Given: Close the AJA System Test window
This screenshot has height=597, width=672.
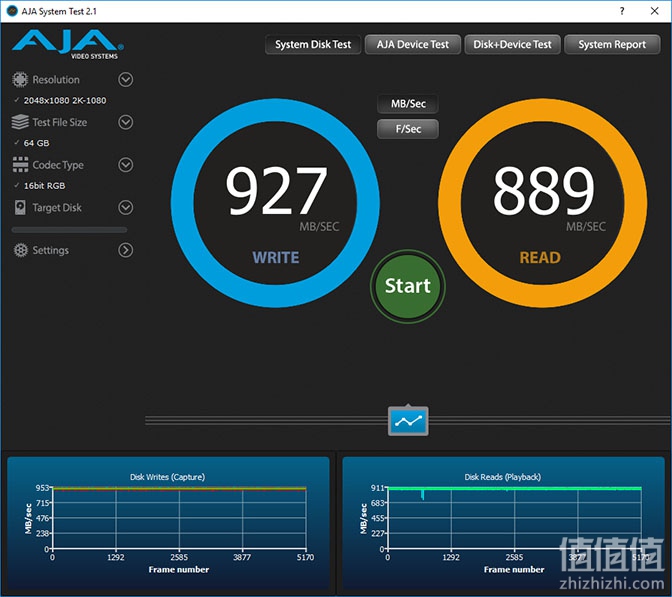Looking at the screenshot, I should 654,11.
